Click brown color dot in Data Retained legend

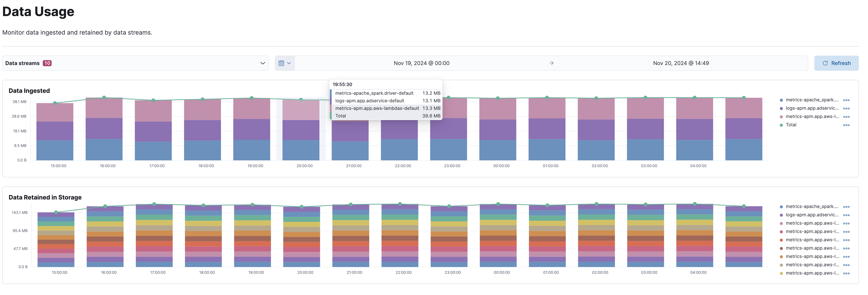(781, 248)
